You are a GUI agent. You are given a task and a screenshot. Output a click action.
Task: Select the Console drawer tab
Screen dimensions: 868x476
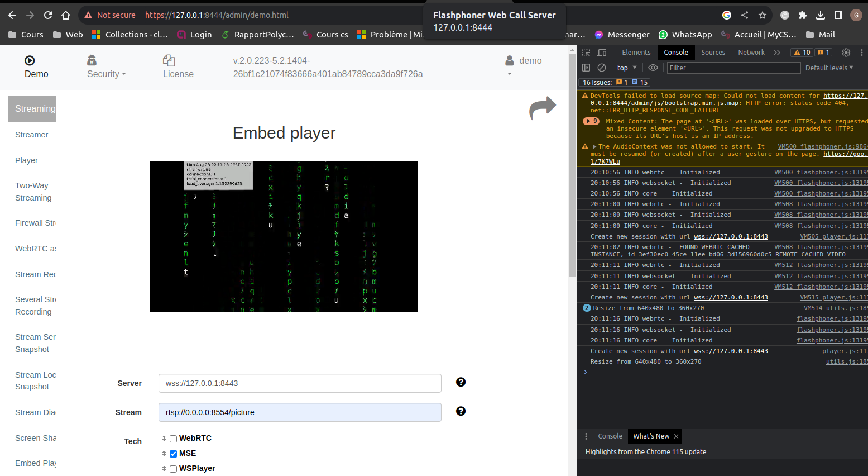pyautogui.click(x=610, y=436)
